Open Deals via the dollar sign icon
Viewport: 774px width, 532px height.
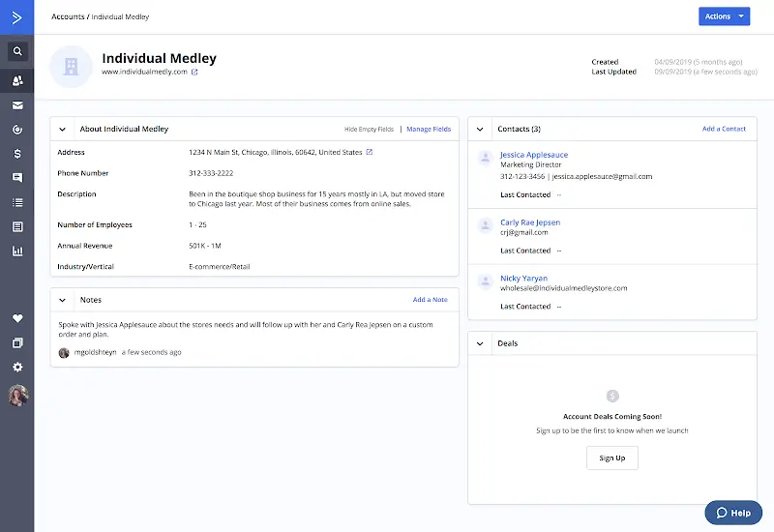(17, 153)
